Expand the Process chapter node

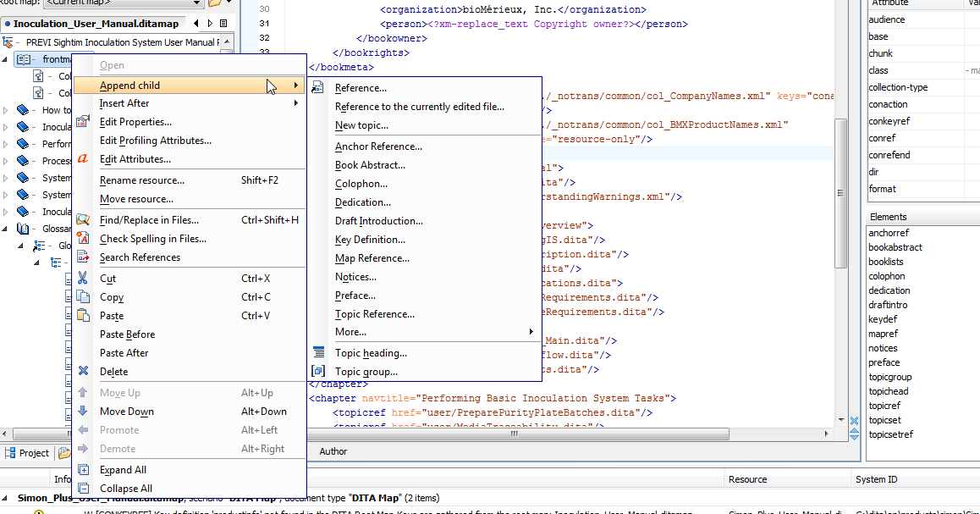[6, 161]
